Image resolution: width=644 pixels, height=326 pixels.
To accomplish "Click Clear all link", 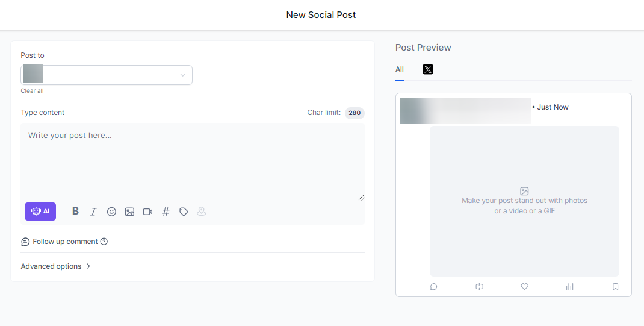I will pos(32,91).
